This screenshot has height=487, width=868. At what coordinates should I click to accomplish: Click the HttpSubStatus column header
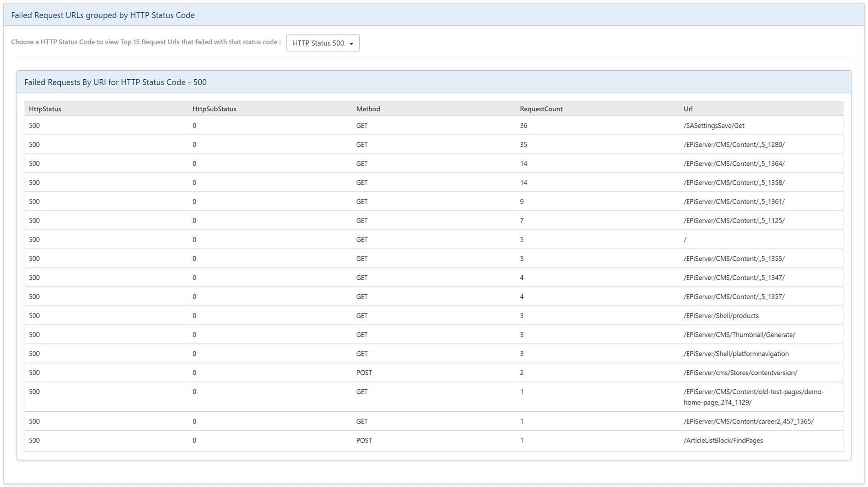coord(214,109)
